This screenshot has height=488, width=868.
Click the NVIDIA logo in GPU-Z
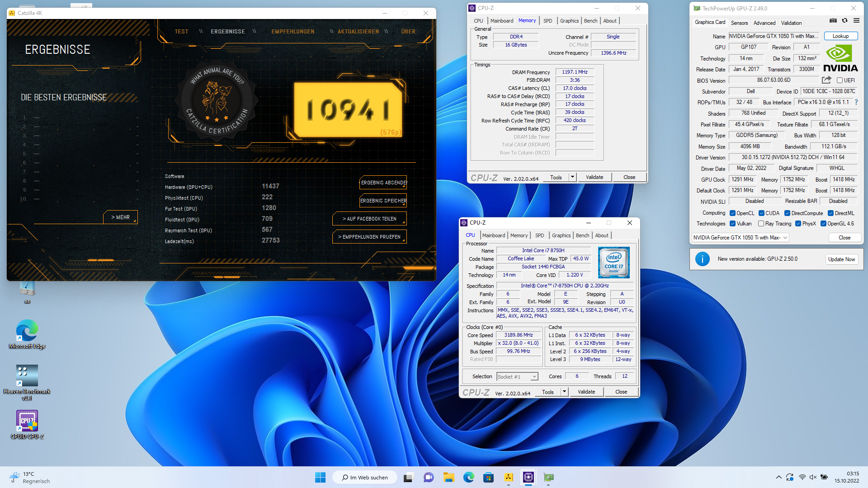840,58
